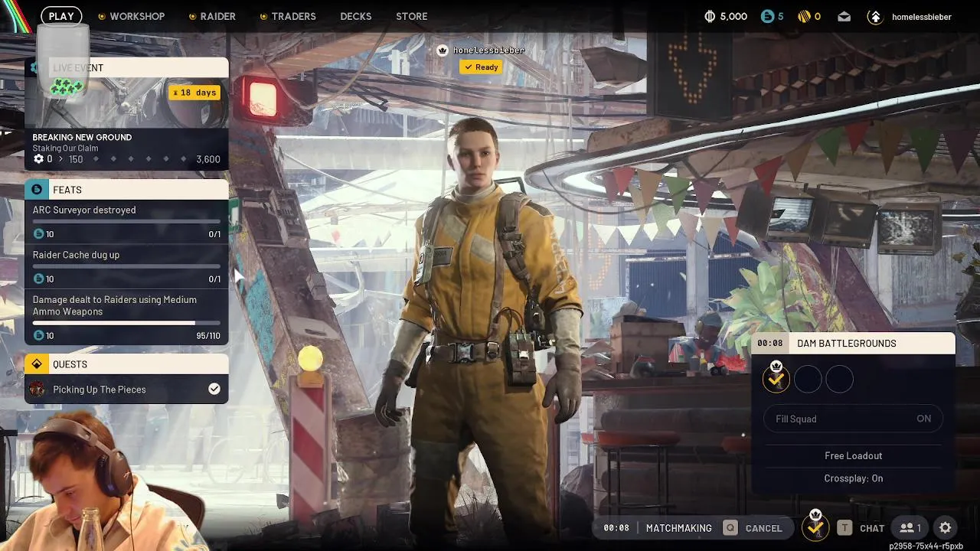This screenshot has height=551, width=980.
Task: Open the settings gear icon
Action: pyautogui.click(x=946, y=528)
